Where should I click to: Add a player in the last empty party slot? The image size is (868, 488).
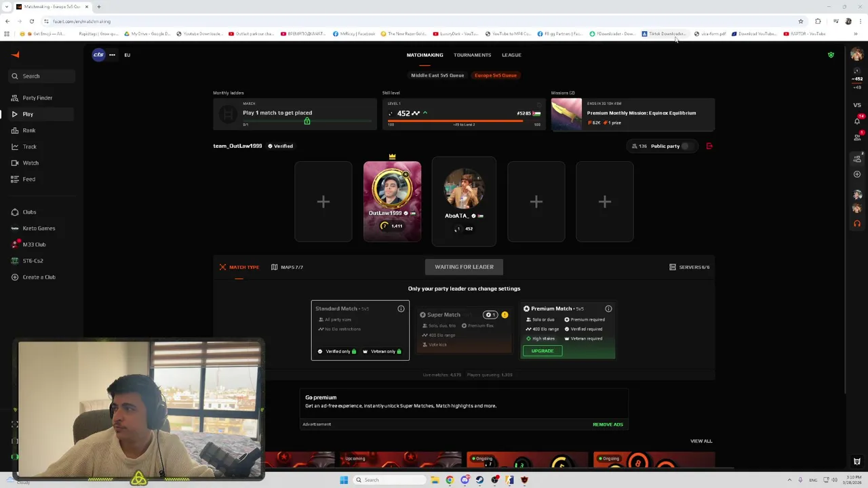point(605,201)
